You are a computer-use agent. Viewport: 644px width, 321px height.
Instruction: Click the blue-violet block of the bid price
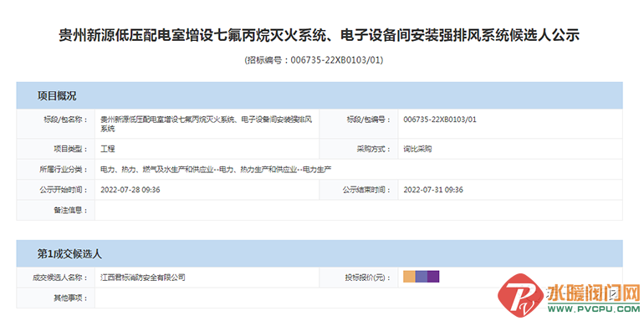pos(421,277)
